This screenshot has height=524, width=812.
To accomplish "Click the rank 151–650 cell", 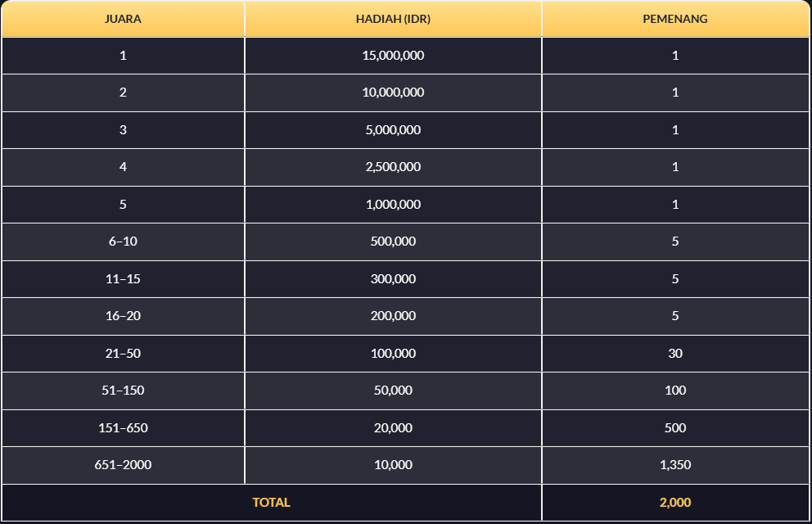I will click(123, 428).
